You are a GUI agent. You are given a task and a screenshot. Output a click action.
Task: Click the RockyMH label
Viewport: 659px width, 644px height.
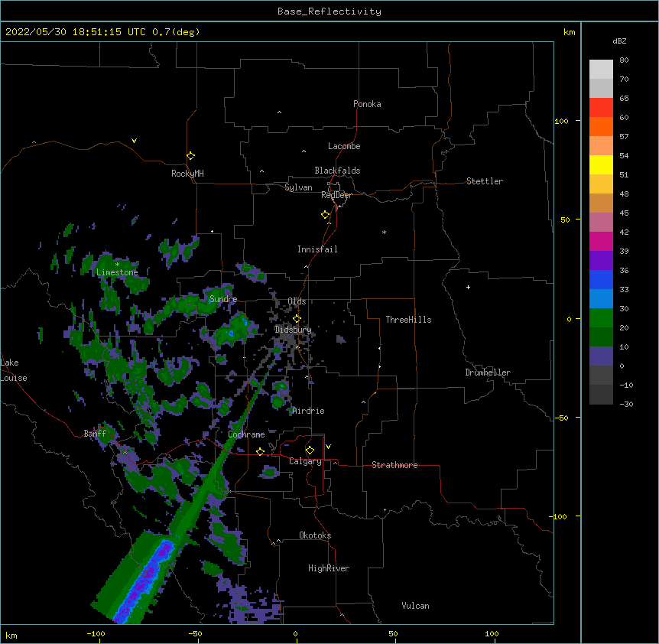pyautogui.click(x=187, y=174)
